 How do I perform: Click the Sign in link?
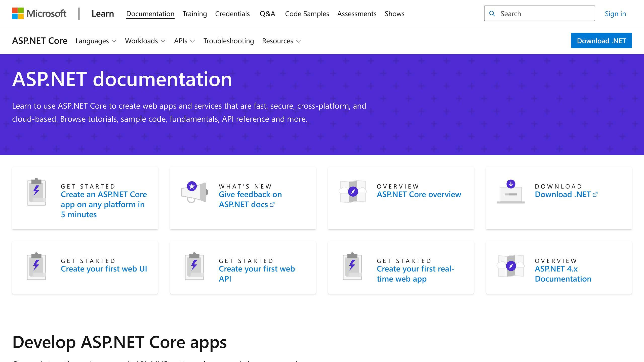615,13
